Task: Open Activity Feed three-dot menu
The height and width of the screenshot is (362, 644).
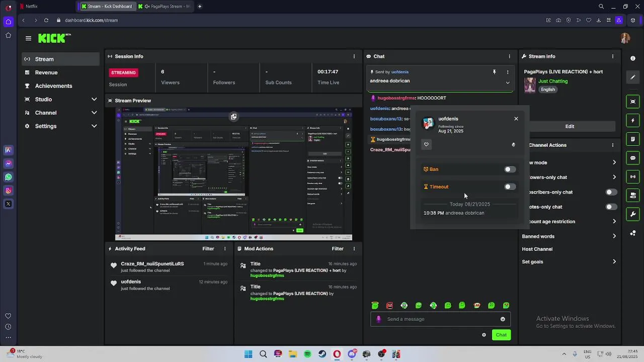Action: point(225,249)
